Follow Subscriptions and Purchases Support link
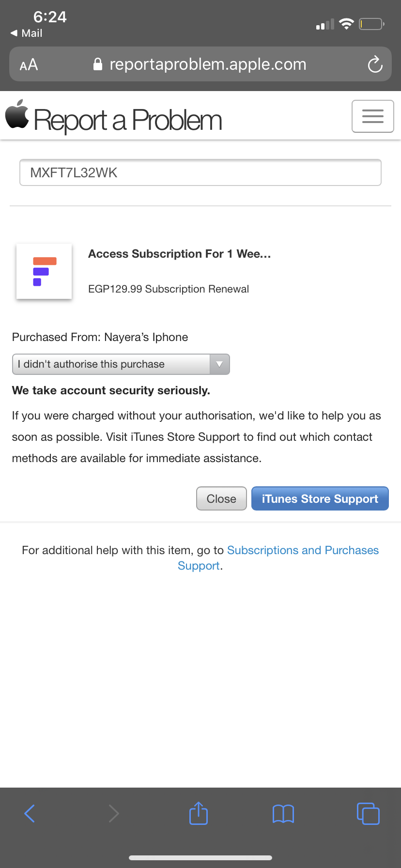Screen dimensions: 401x868 click(x=302, y=550)
